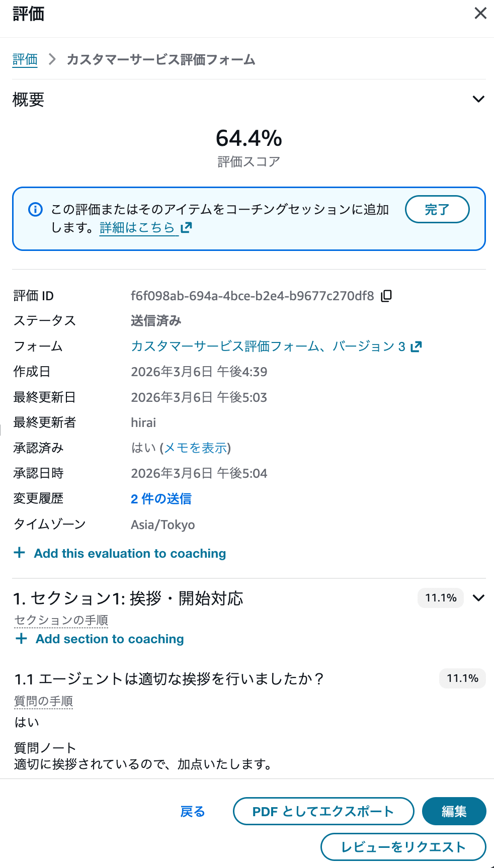Go back using the 戻る link
The image size is (494, 868).
point(192,811)
